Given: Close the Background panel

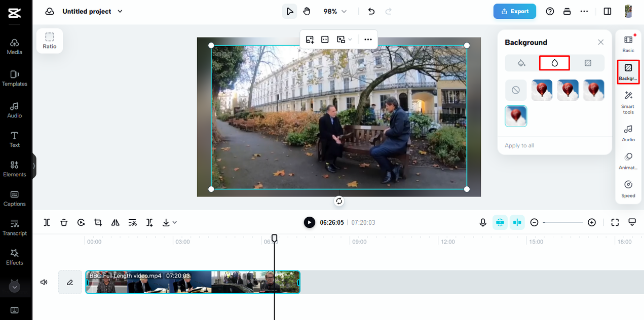Looking at the screenshot, I should pyautogui.click(x=601, y=43).
